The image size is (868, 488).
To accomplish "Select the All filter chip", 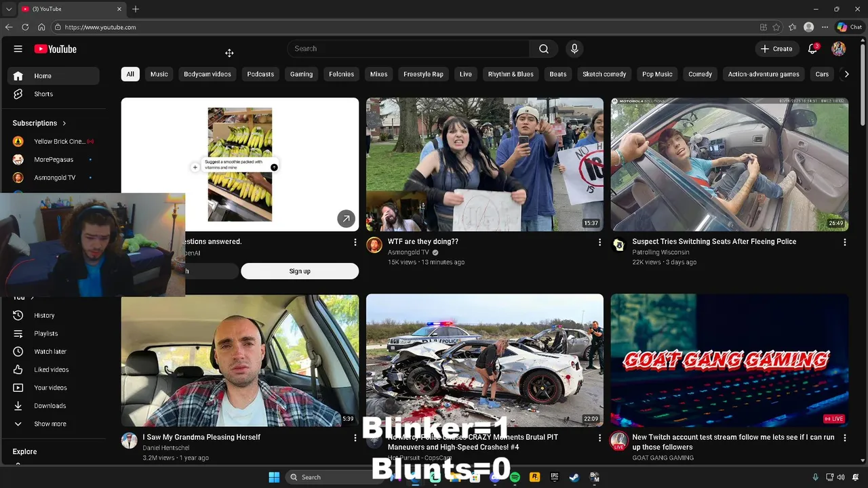I will [x=130, y=74].
